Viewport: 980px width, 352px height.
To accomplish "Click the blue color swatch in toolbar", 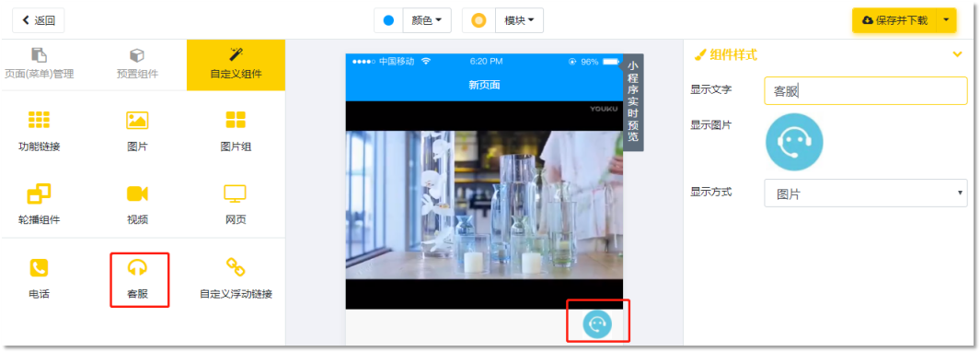I will click(x=388, y=20).
